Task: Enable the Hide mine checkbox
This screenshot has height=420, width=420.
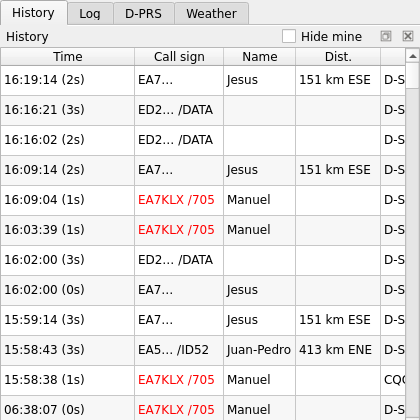Action: click(x=289, y=36)
